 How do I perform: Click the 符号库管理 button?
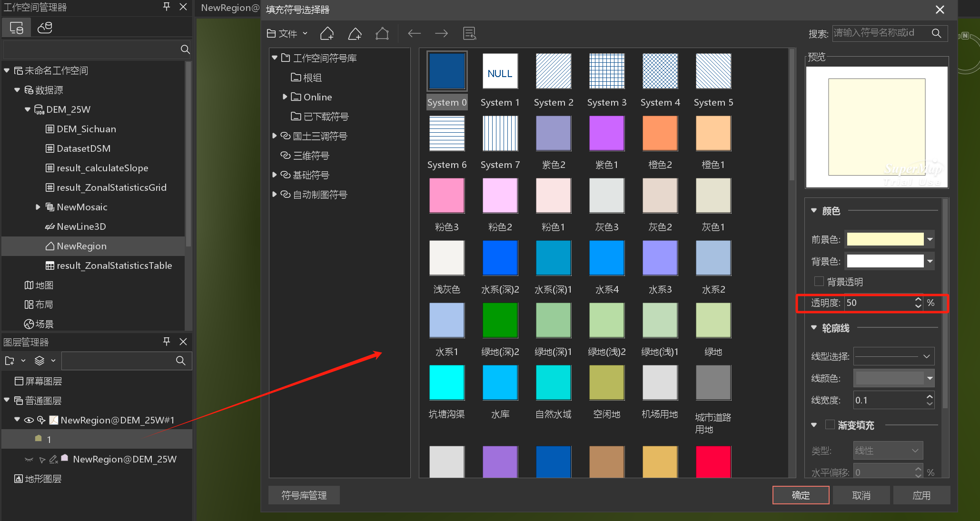[304, 495]
